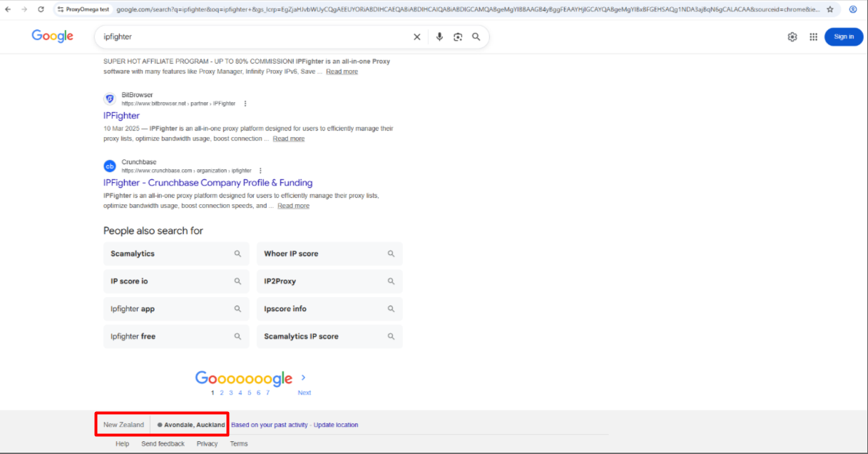Open IPFighter - Crunchbase Company Profile & Funding
Viewport: 868px width, 454px height.
tap(208, 183)
